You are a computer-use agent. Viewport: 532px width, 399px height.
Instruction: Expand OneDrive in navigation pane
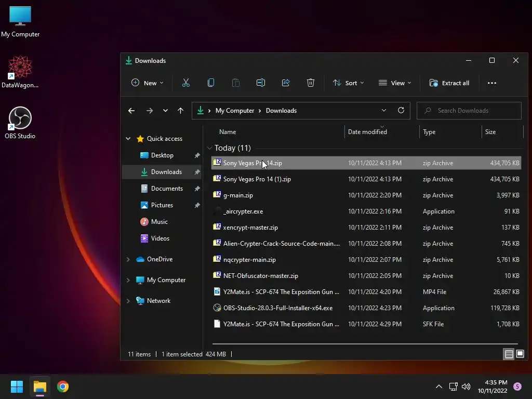(x=128, y=259)
